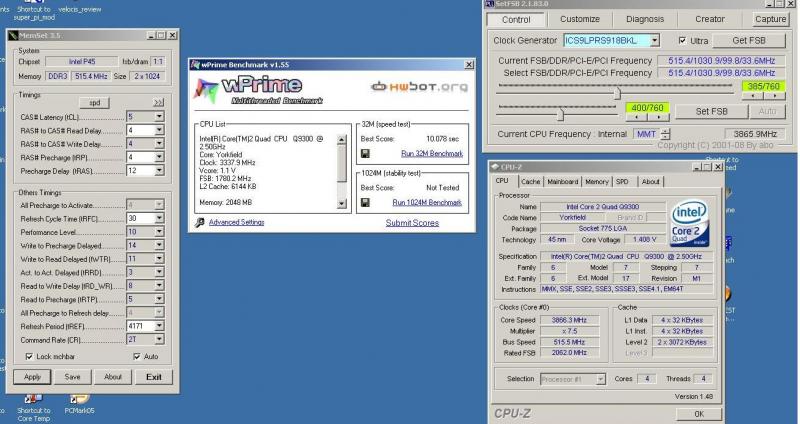Close the wPrime Benchmark window
Screen dimensions: 800x424
[469, 65]
